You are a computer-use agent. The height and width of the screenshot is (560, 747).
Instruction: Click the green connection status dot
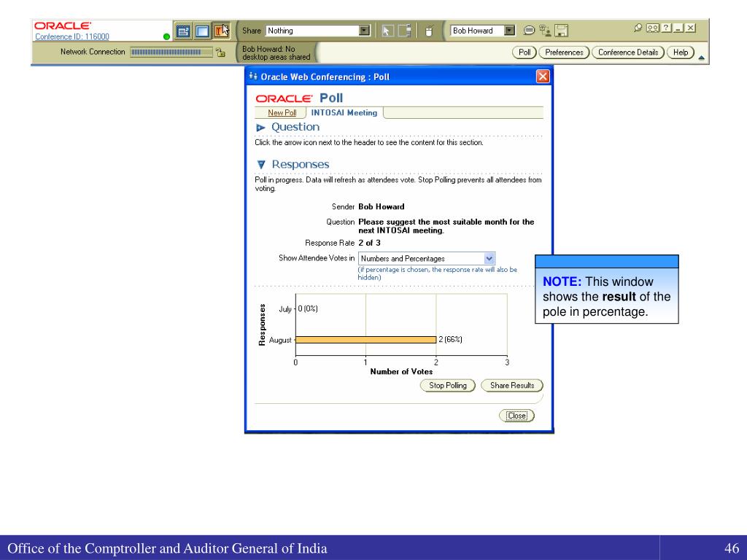166,36
